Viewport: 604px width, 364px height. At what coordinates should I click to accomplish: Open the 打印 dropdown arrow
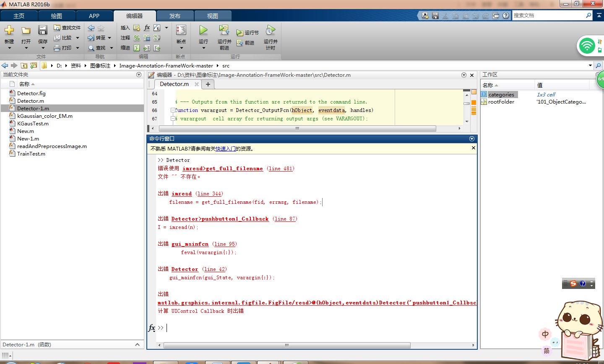(x=78, y=48)
